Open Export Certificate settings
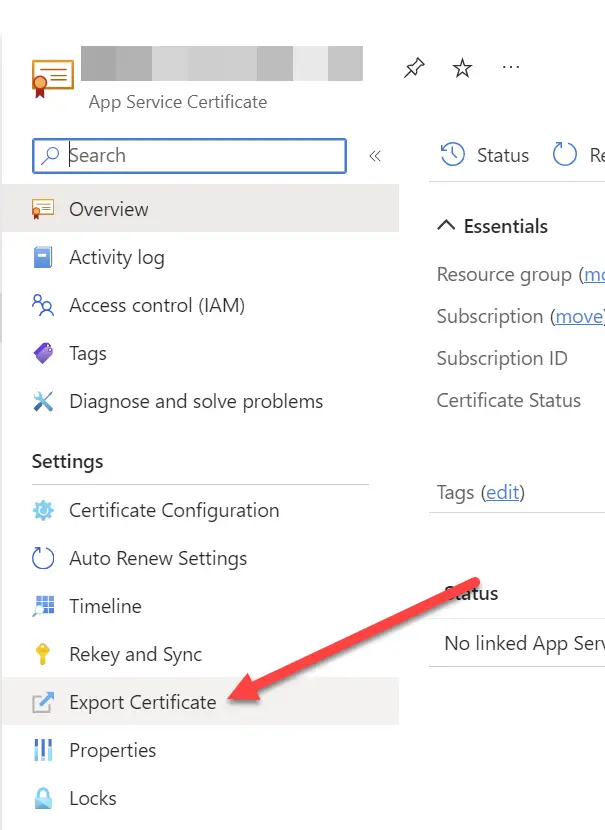Screen dimensions: 605x830 (142, 702)
